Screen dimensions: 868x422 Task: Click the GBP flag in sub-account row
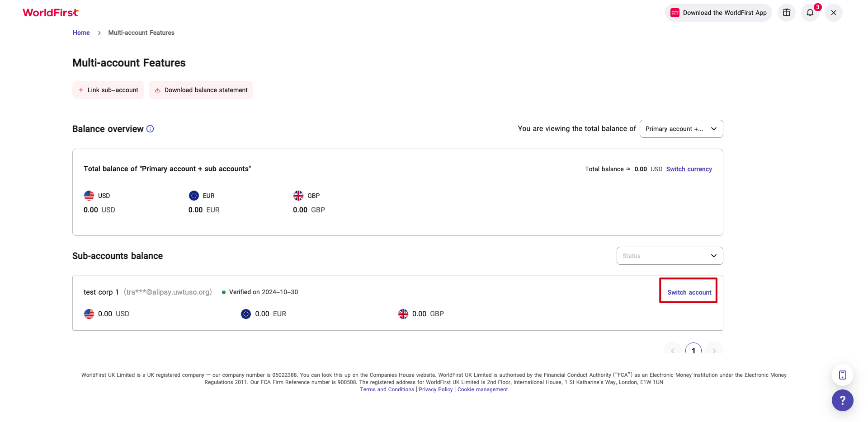pyautogui.click(x=403, y=314)
